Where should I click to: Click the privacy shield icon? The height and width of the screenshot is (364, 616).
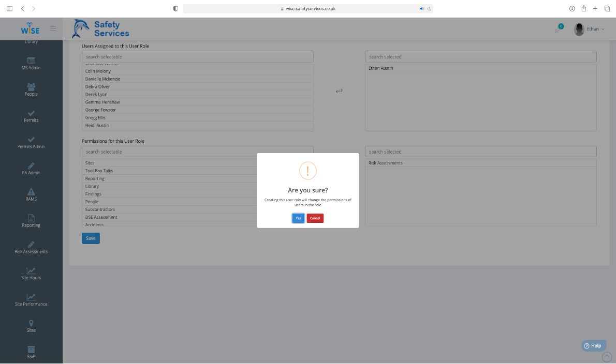(175, 9)
